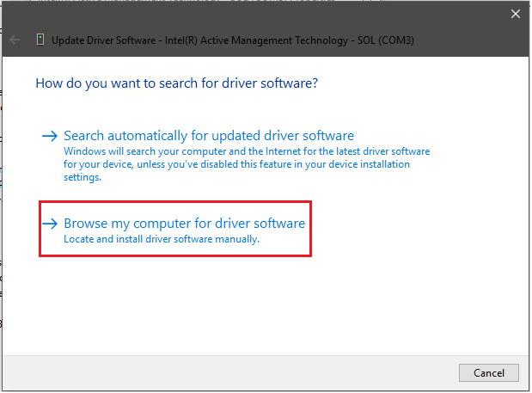Click the Cancel button

(x=488, y=373)
